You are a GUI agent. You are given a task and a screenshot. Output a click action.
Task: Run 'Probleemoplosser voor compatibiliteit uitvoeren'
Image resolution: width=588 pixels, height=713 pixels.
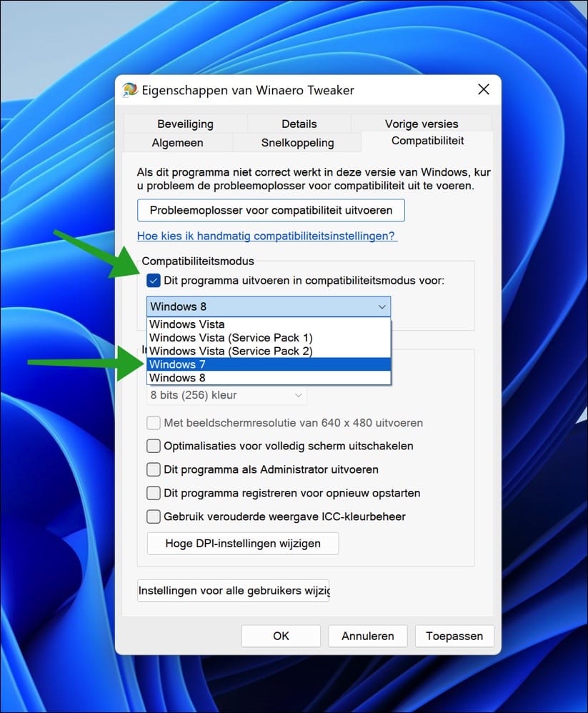[x=271, y=209]
